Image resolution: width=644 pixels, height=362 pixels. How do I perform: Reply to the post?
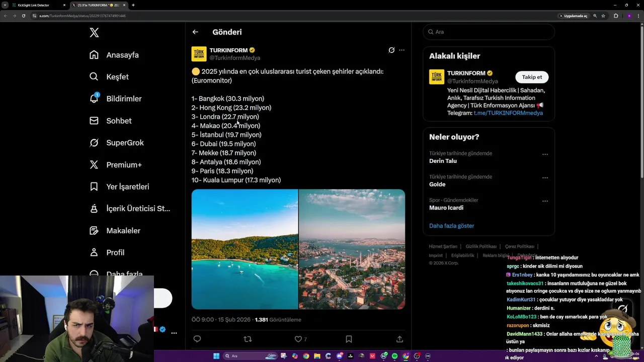point(197,339)
